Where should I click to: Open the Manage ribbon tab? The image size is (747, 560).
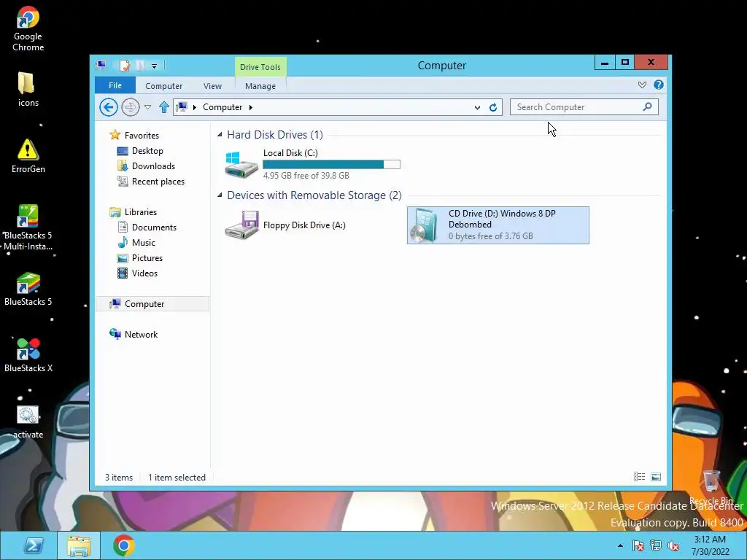260,86
